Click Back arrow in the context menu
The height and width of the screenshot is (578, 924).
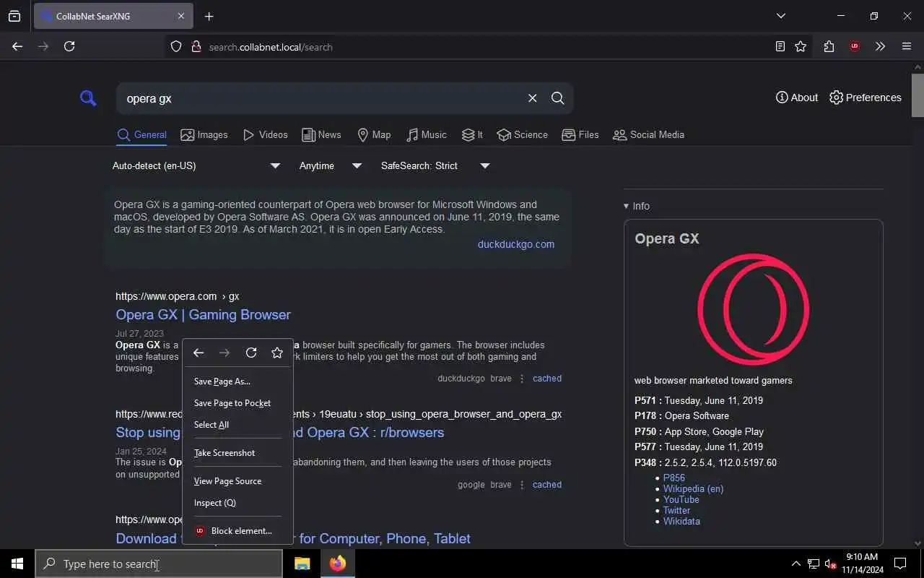199,353
